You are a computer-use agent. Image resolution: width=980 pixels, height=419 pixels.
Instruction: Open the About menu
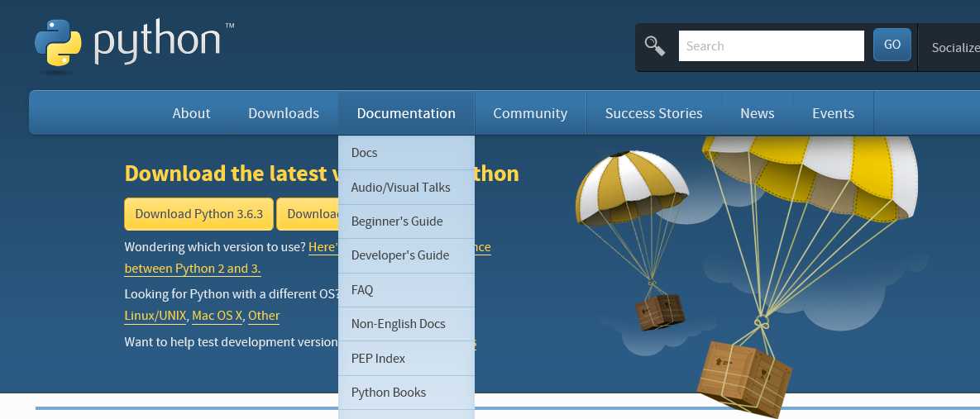191,113
